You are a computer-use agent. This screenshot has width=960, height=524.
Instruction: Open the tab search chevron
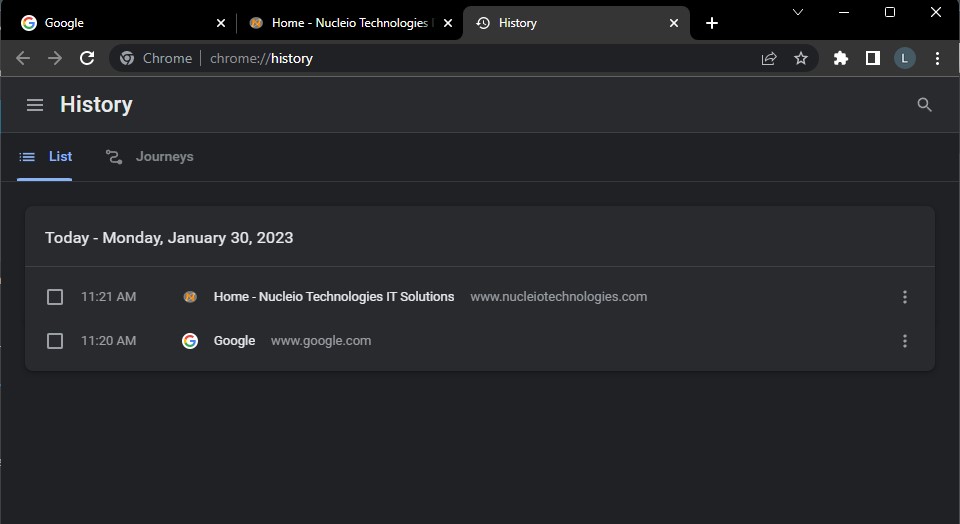[798, 12]
